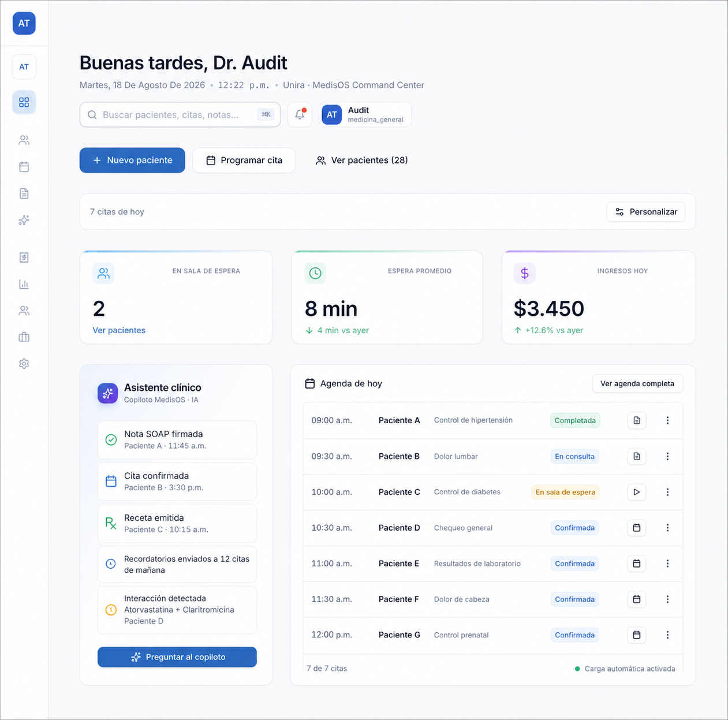Open the three-dot menu for Paciente G
Image resolution: width=728 pixels, height=720 pixels.
[667, 635]
